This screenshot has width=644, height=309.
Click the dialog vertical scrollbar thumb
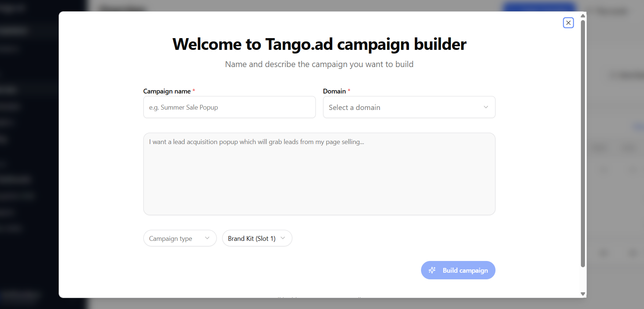[x=583, y=143]
